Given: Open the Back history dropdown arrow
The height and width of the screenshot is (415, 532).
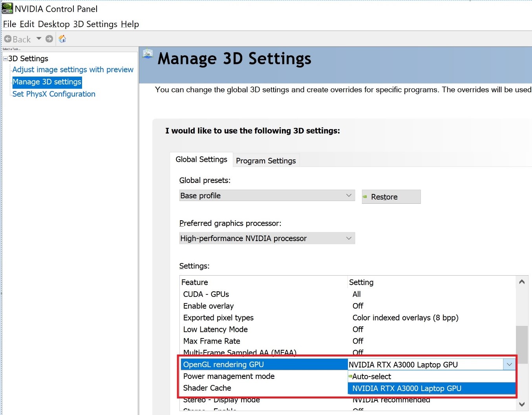Looking at the screenshot, I should [x=38, y=38].
